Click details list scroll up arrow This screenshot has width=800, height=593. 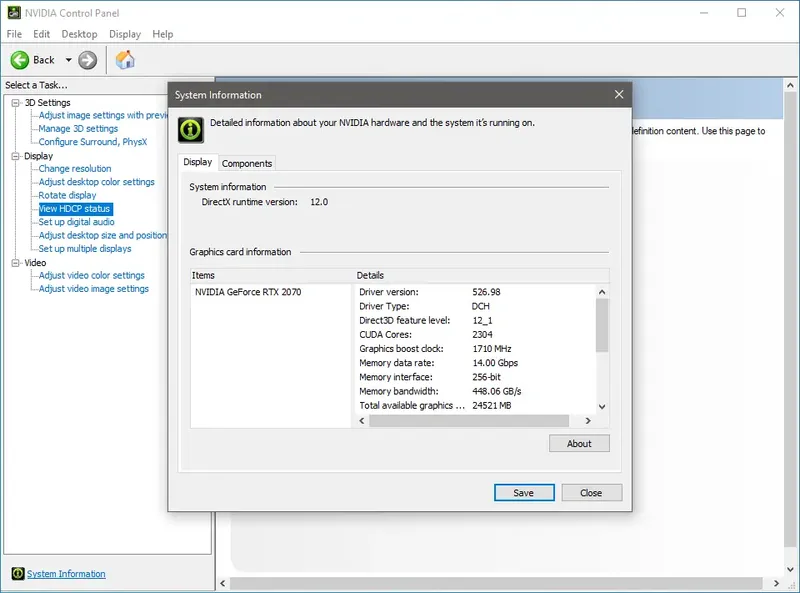[602, 292]
